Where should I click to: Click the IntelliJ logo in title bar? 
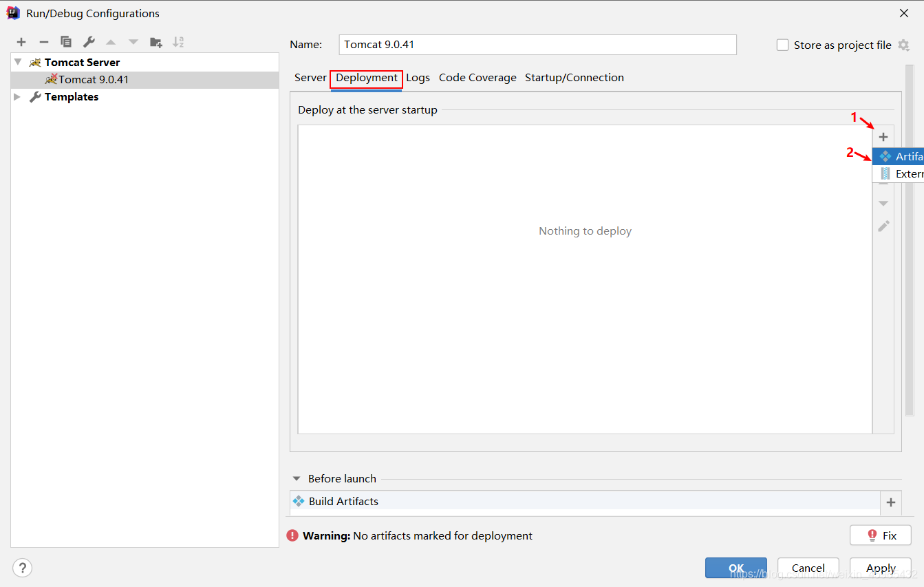point(13,13)
